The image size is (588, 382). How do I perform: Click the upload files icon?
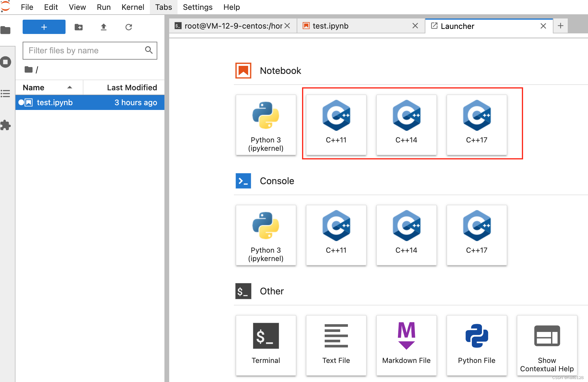tap(103, 27)
